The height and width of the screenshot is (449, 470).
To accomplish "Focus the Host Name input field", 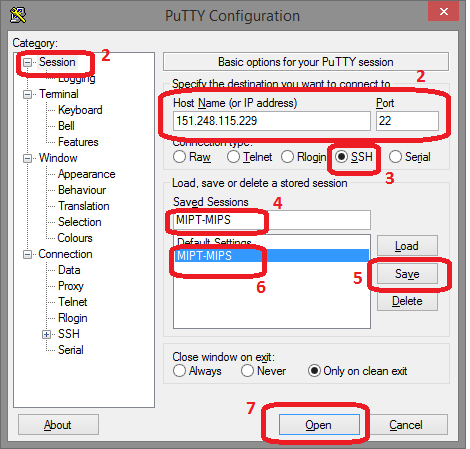I will tap(272, 121).
